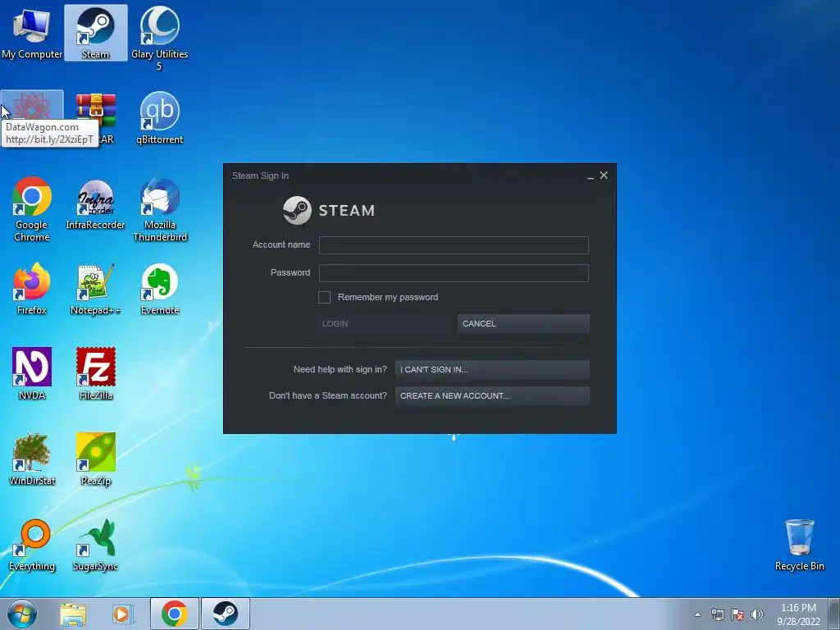Open the clock showing 1:16 PM
840x630 pixels.
[x=798, y=614]
